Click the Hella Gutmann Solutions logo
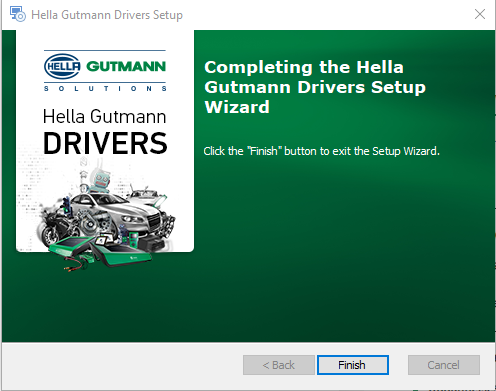The image size is (496, 391). (x=105, y=70)
